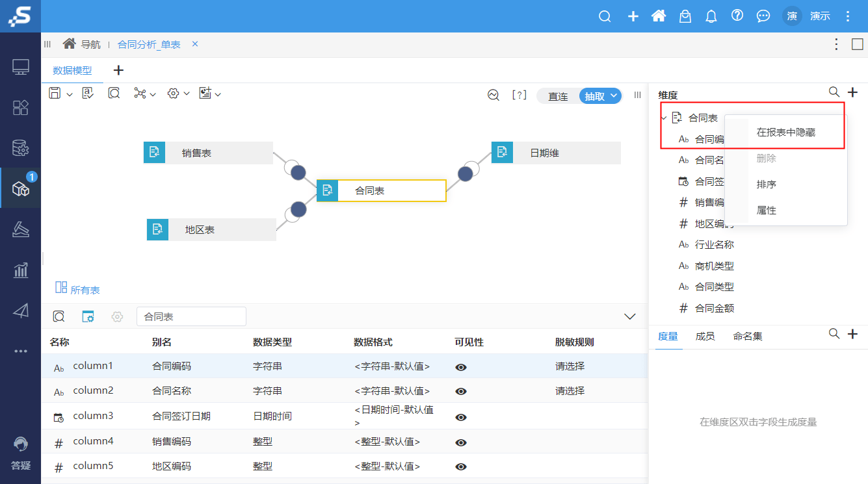
Task: Click the settings gear in the model toolbar
Action: click(x=173, y=93)
